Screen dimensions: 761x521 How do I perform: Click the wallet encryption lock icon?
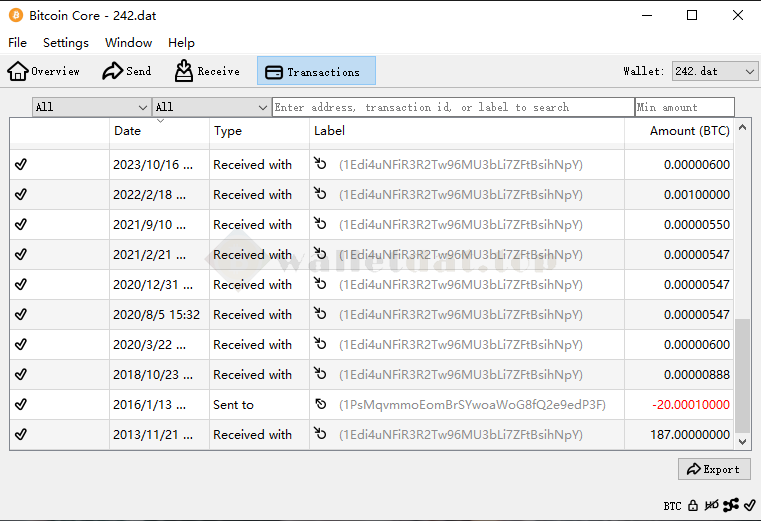pos(692,506)
